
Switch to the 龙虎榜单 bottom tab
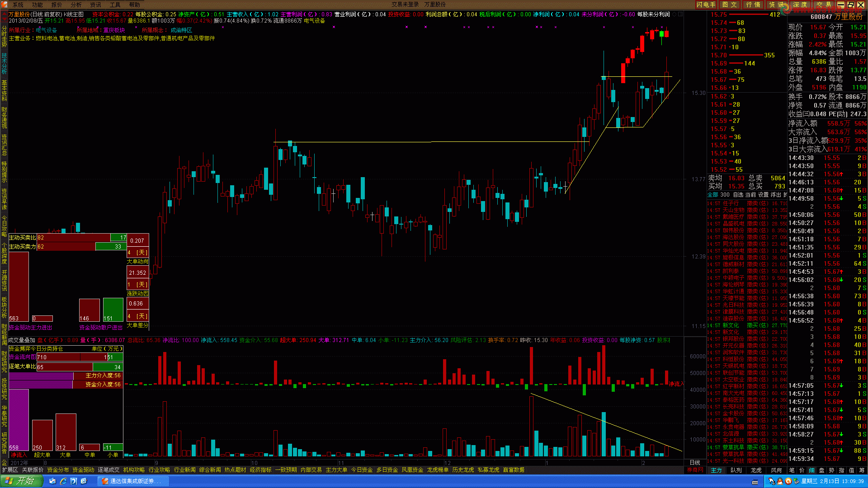click(438, 470)
